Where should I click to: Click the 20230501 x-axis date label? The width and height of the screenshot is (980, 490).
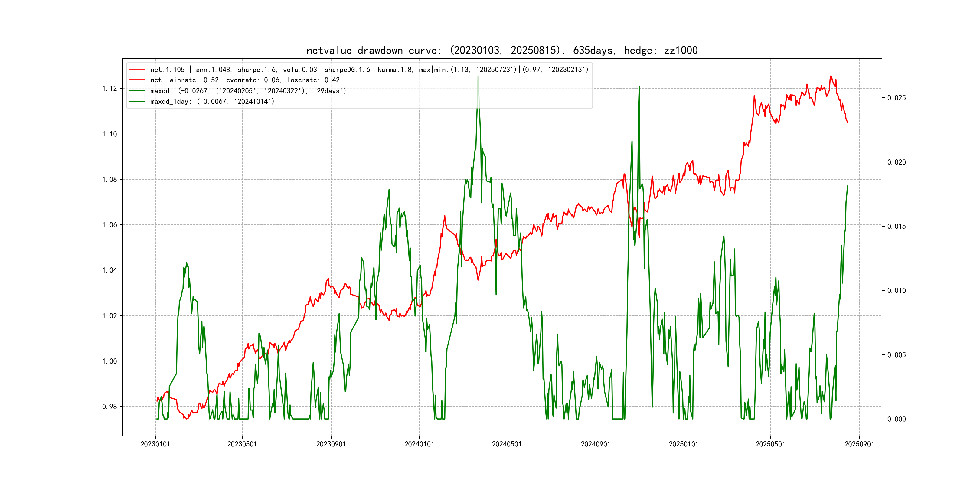[242, 444]
